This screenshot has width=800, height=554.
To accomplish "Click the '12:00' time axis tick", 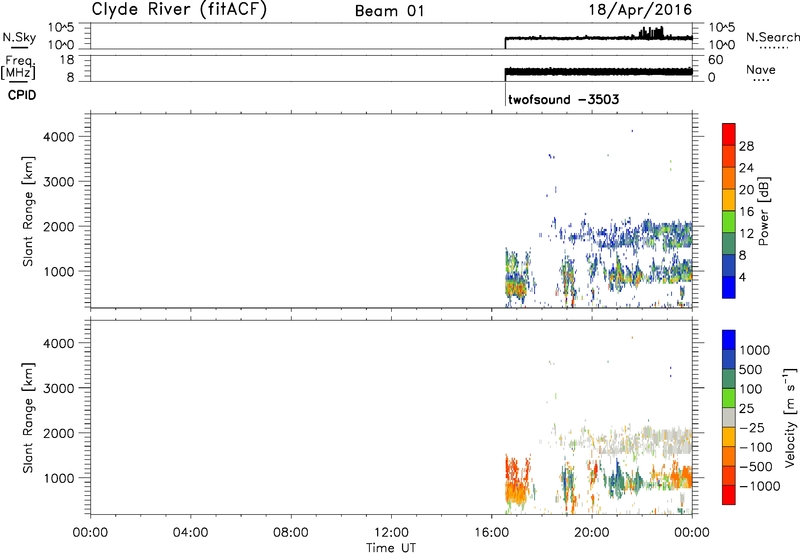I will 391,533.
